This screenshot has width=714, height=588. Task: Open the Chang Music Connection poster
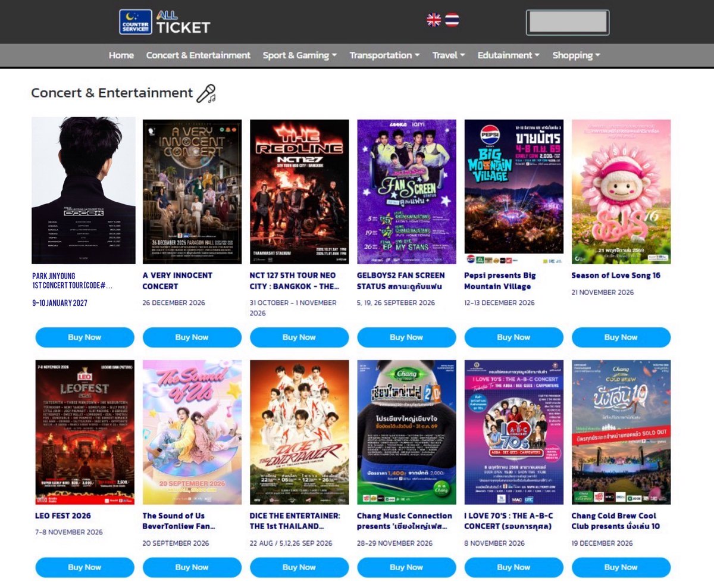[x=406, y=432]
